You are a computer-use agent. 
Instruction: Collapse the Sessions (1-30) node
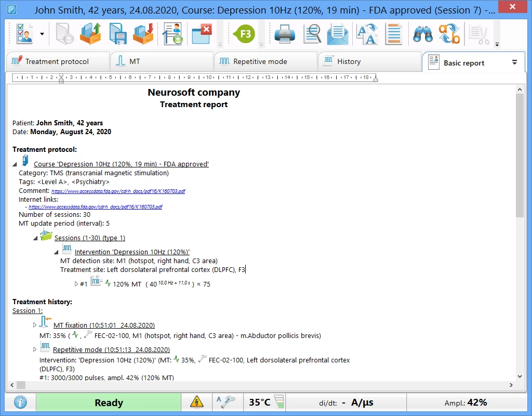[35, 238]
